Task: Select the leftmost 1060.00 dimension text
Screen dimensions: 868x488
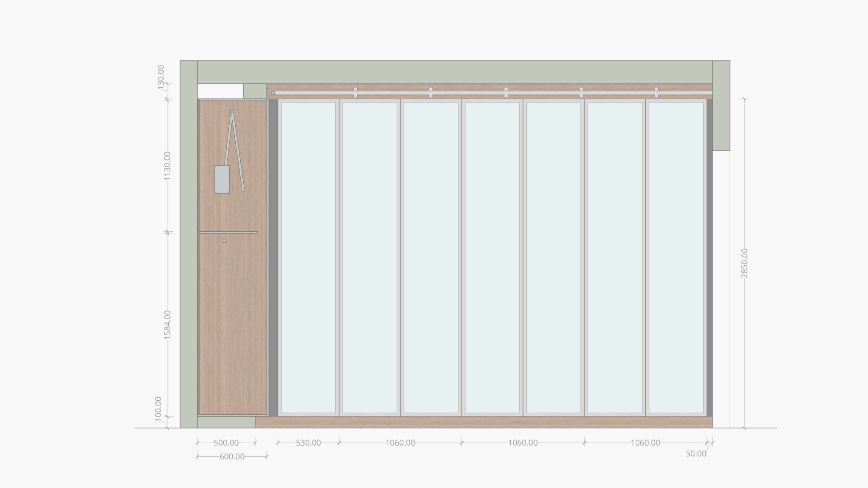Action: pyautogui.click(x=400, y=443)
